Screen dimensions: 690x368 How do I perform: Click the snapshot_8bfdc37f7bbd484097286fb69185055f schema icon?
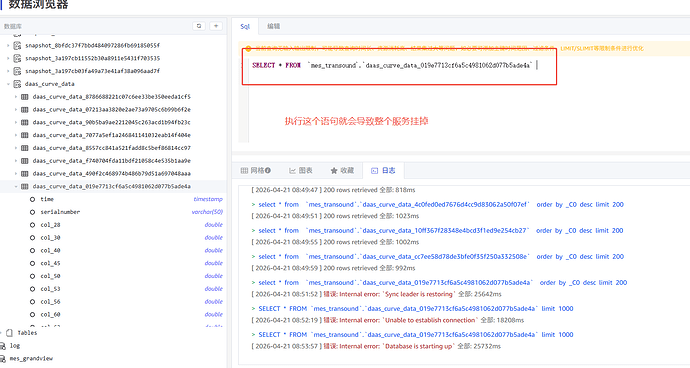(x=17, y=45)
